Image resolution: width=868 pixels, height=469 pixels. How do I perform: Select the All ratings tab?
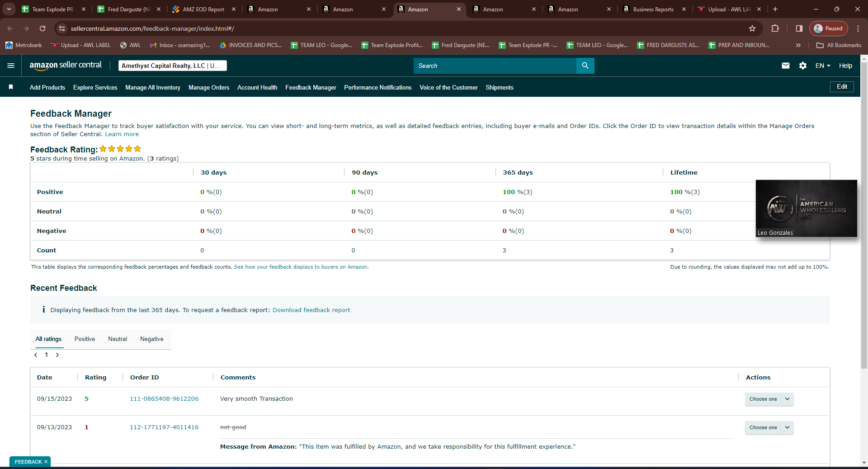(x=48, y=339)
